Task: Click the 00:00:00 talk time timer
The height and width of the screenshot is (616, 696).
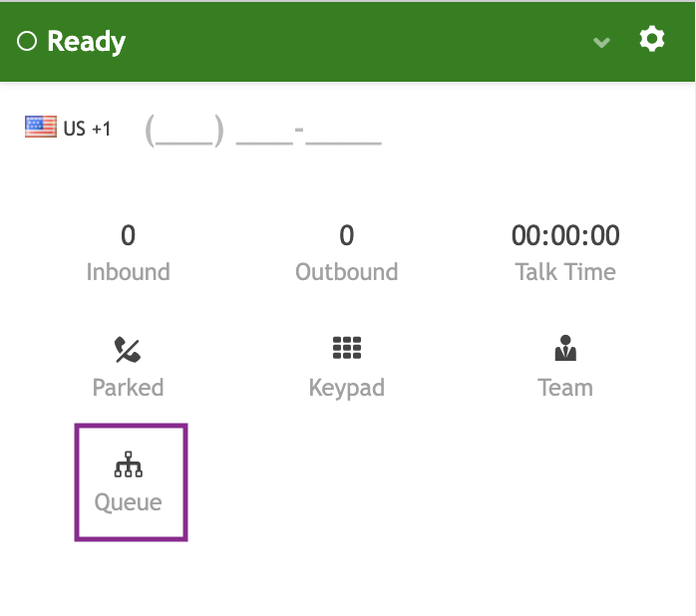Action: click(x=565, y=236)
